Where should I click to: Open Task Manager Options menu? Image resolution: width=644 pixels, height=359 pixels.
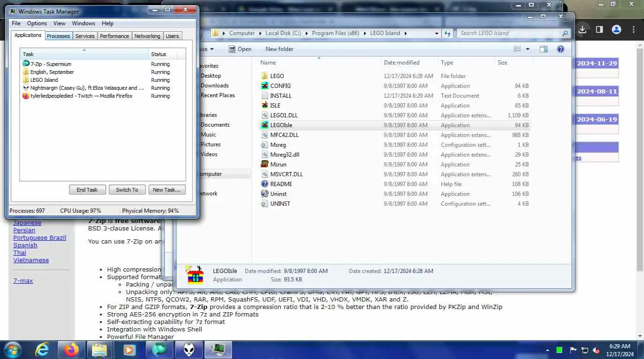tap(37, 23)
